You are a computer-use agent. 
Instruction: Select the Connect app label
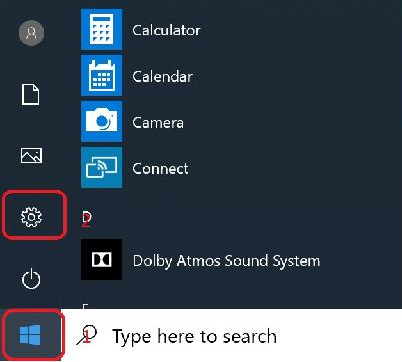click(160, 169)
